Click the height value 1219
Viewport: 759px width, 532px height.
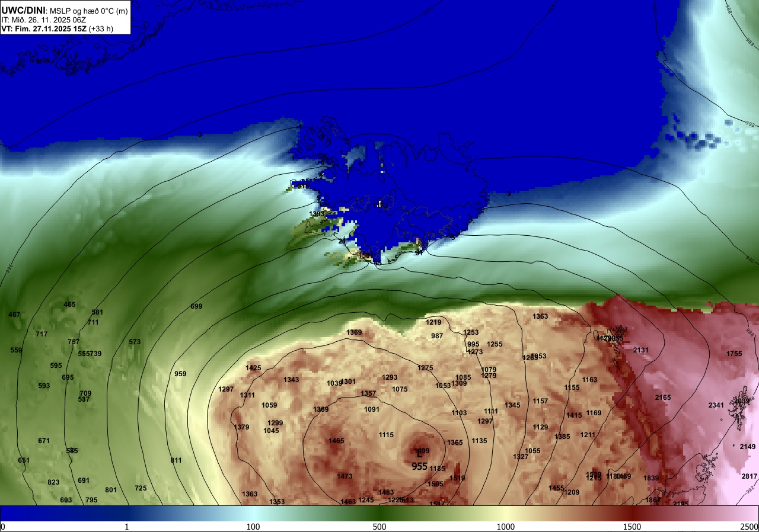pyautogui.click(x=433, y=322)
